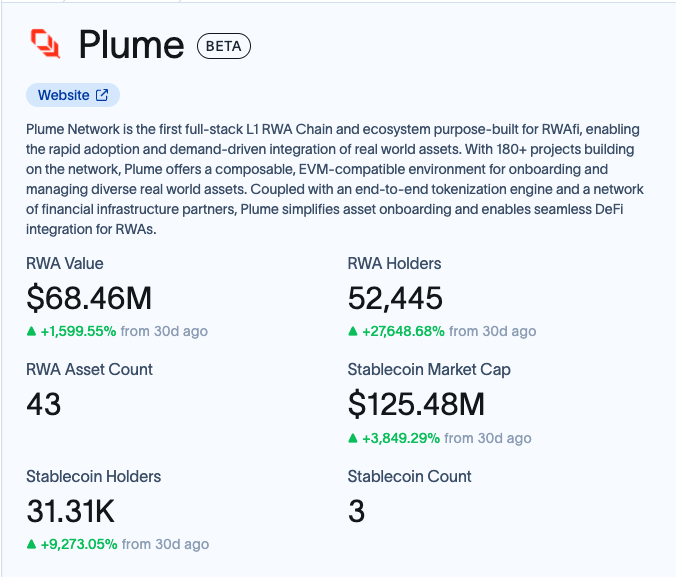The height and width of the screenshot is (577, 676).
Task: Click 'from 30d ago' under Stablecoin Holders
Action: pyautogui.click(x=166, y=544)
